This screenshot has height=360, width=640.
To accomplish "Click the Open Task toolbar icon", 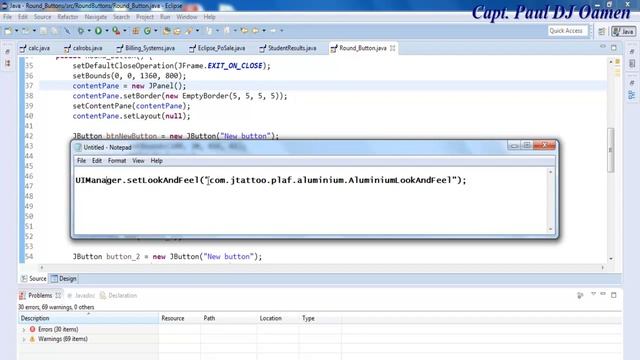I will point(178,31).
